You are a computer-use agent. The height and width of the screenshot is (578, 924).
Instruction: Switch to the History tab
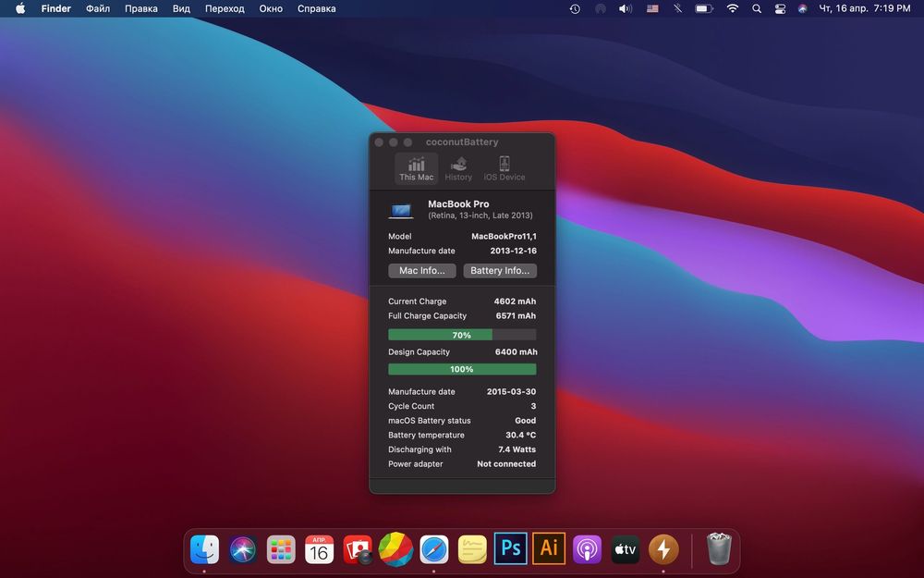pyautogui.click(x=458, y=168)
